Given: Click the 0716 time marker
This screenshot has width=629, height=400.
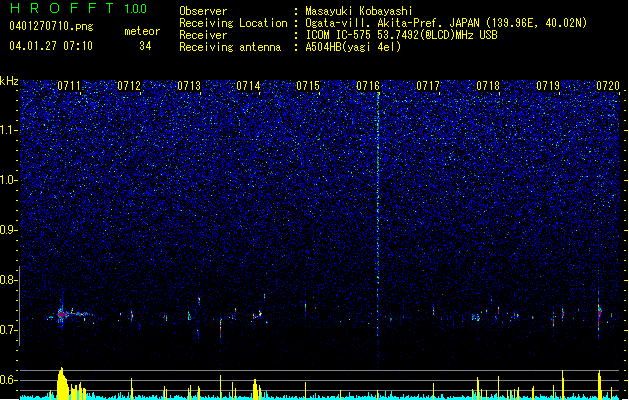Looking at the screenshot, I should (x=368, y=86).
